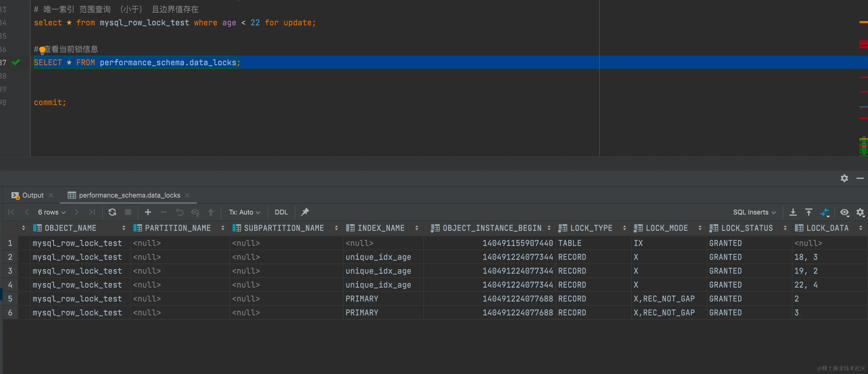
Task: Expand the 6 rows page size dropdown
Action: coord(52,212)
